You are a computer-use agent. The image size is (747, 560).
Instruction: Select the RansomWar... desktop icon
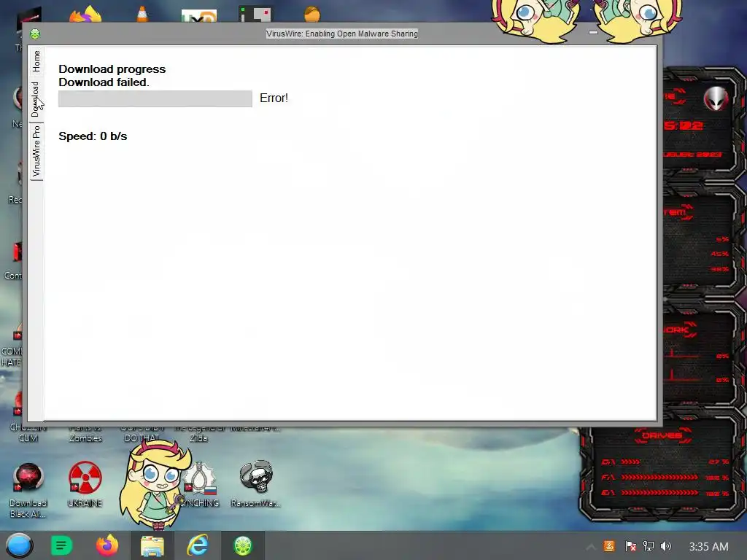point(256,485)
